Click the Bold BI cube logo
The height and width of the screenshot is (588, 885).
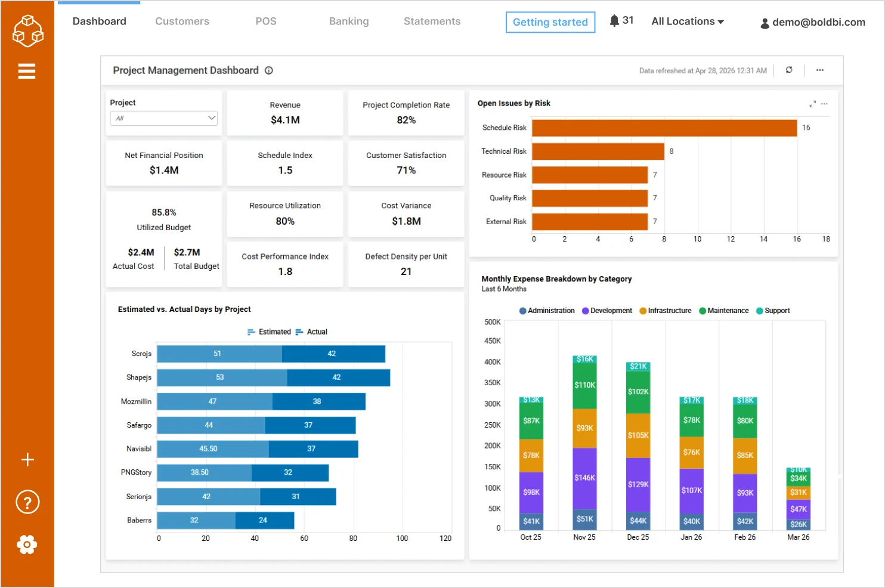[27, 31]
